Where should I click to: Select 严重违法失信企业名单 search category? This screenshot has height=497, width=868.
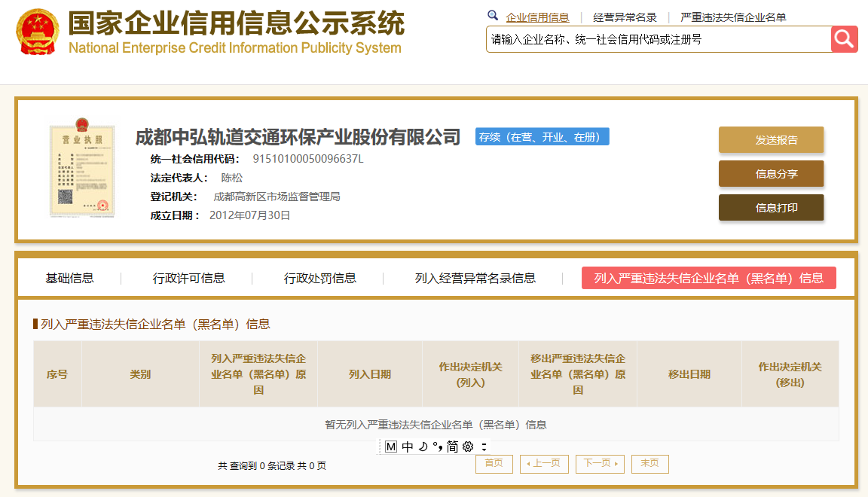point(733,17)
